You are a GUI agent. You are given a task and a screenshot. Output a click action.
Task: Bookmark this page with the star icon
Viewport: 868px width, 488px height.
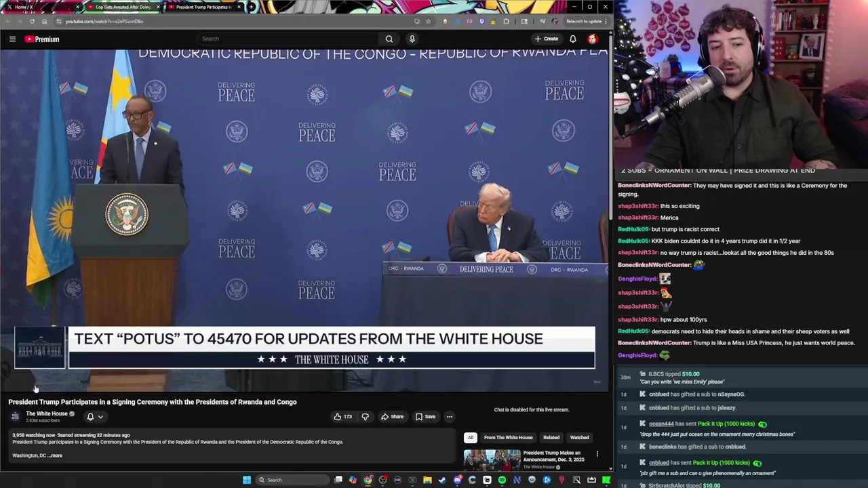[x=428, y=21]
